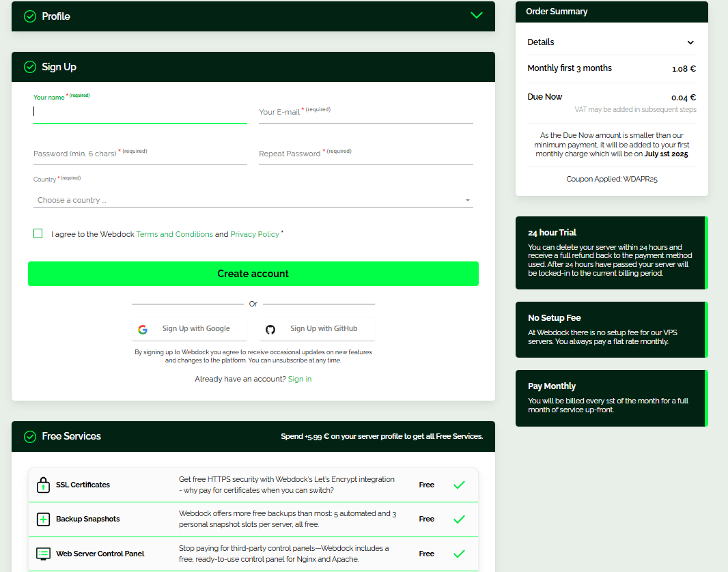This screenshot has height=572, width=728.
Task: Click the 'Due Now' label
Action: pyautogui.click(x=544, y=96)
